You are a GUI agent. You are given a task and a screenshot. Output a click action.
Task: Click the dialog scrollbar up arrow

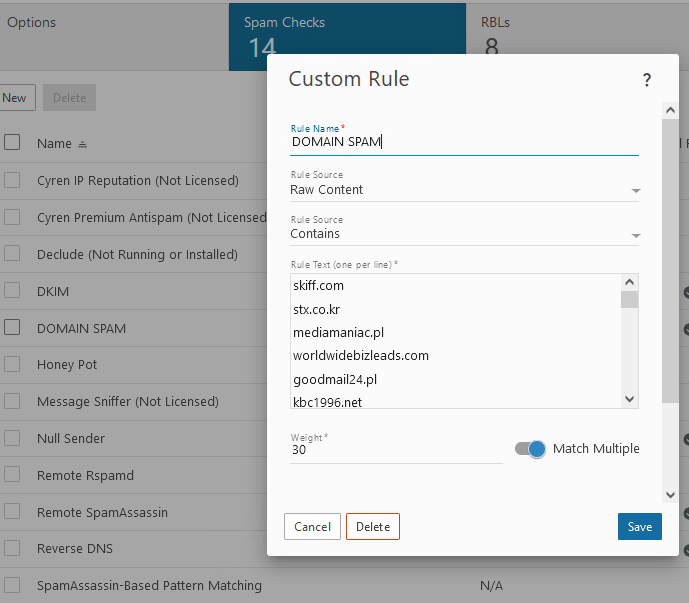pos(669,109)
